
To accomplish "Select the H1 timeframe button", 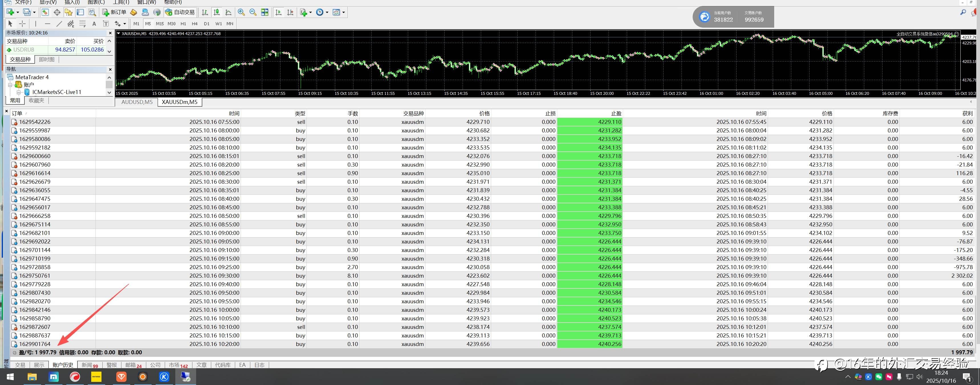I will (x=183, y=24).
